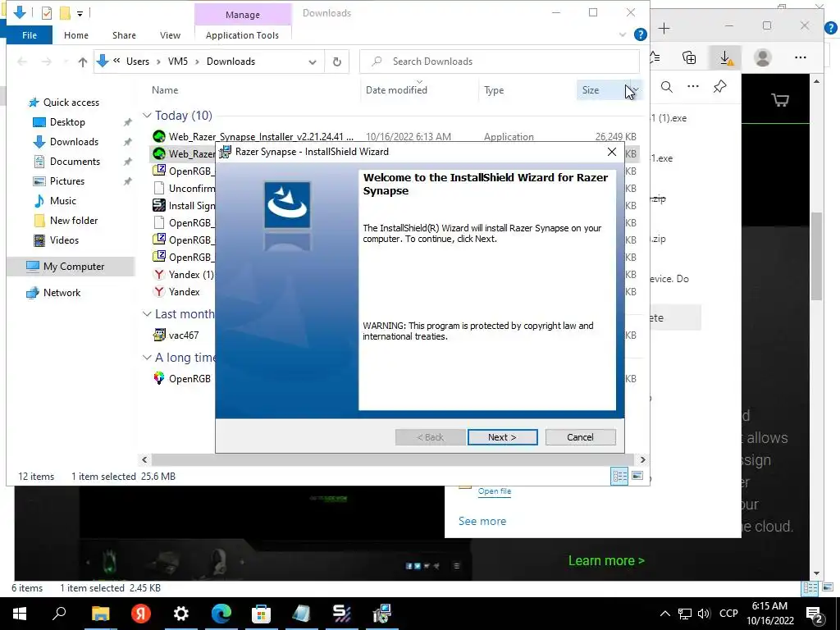Open Edge Settings and more menu

[x=801, y=57]
